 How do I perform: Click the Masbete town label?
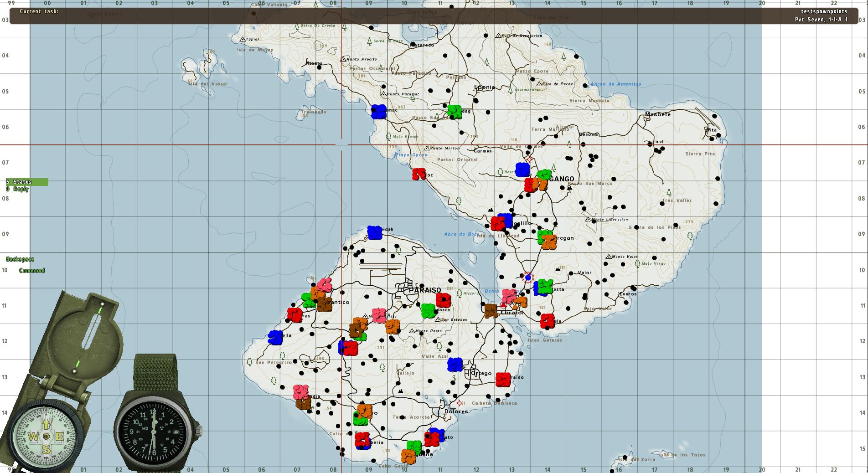point(658,114)
